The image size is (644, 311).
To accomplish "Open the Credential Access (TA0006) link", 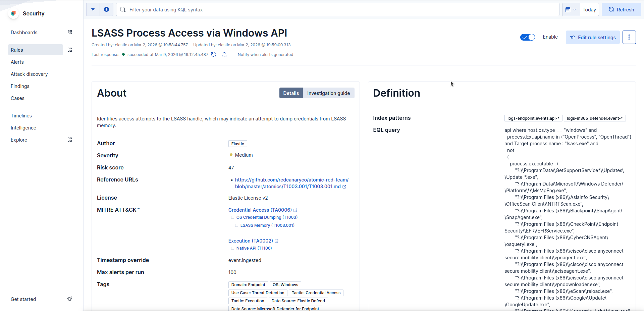I will [x=260, y=210].
